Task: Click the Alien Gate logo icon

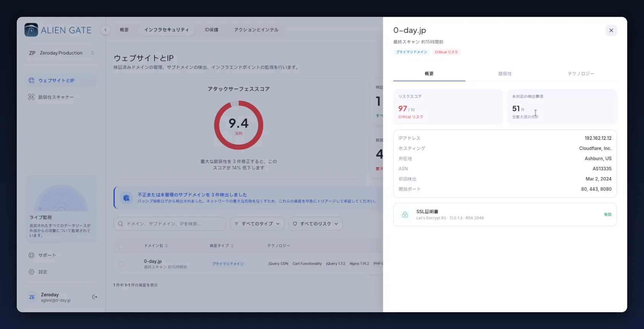Action: click(x=31, y=30)
